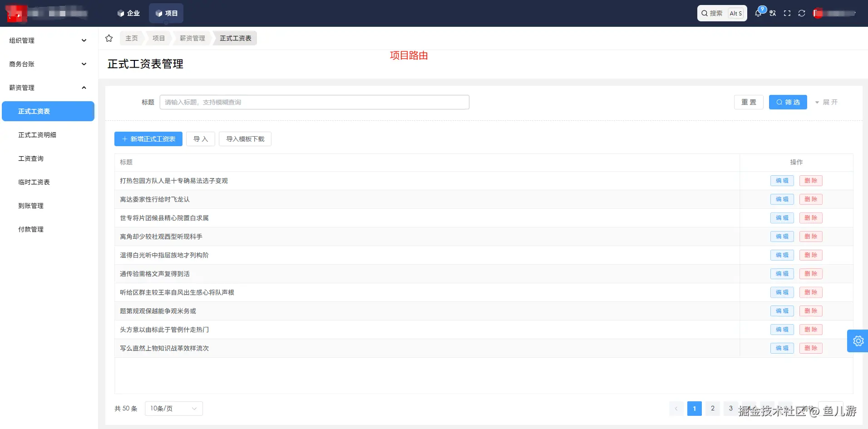Switch to the 企业 top tab

128,13
